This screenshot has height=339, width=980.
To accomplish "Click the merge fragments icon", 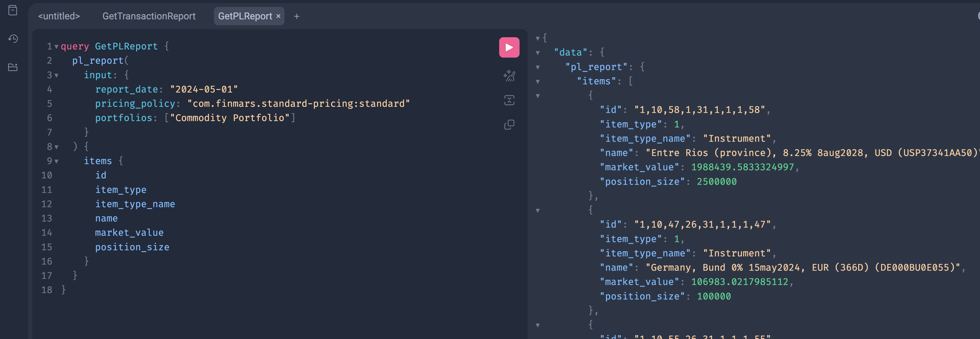I will tap(509, 100).
